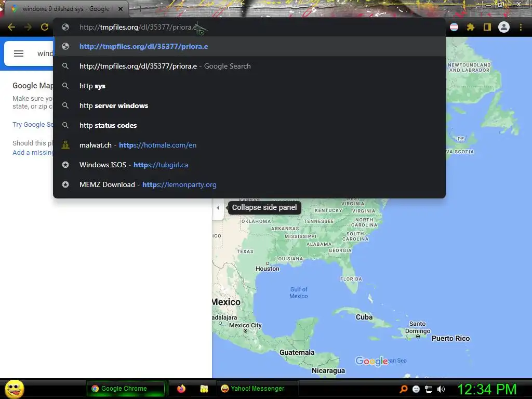The height and width of the screenshot is (399, 532).
Task: Click the Mexico City marker on the map
Action: pyautogui.click(x=245, y=331)
